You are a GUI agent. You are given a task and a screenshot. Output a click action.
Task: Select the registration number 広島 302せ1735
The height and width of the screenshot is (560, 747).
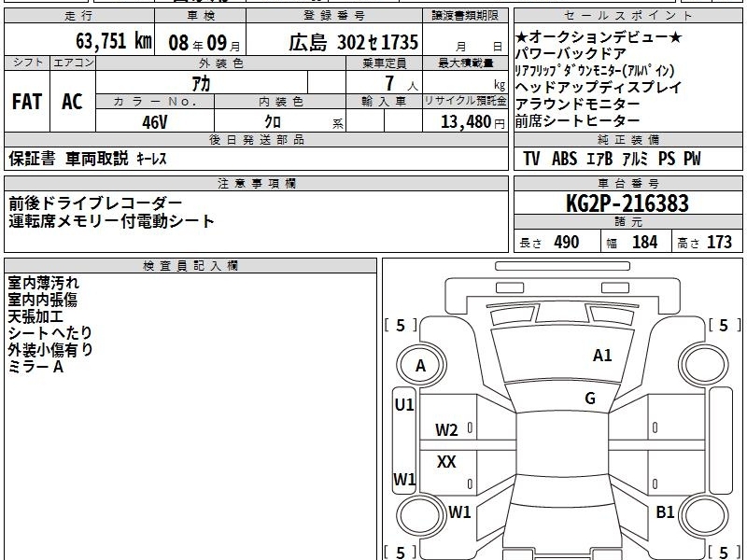tap(354, 42)
